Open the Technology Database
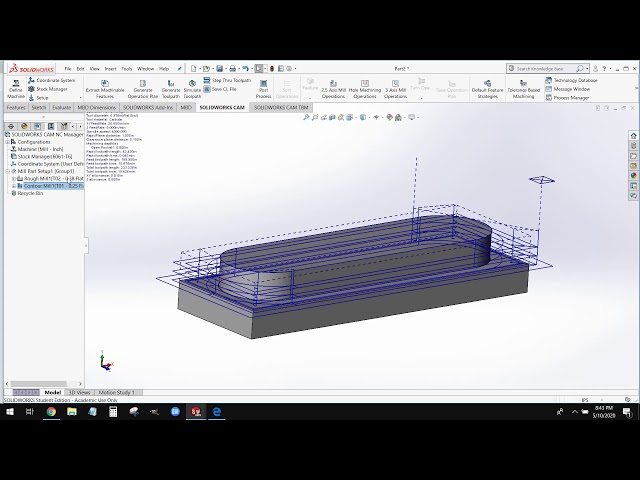The height and width of the screenshot is (480, 640). pos(571,80)
